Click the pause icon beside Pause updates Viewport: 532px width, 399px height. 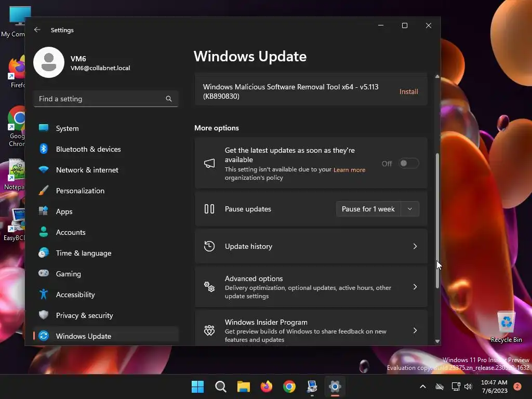pos(209,209)
